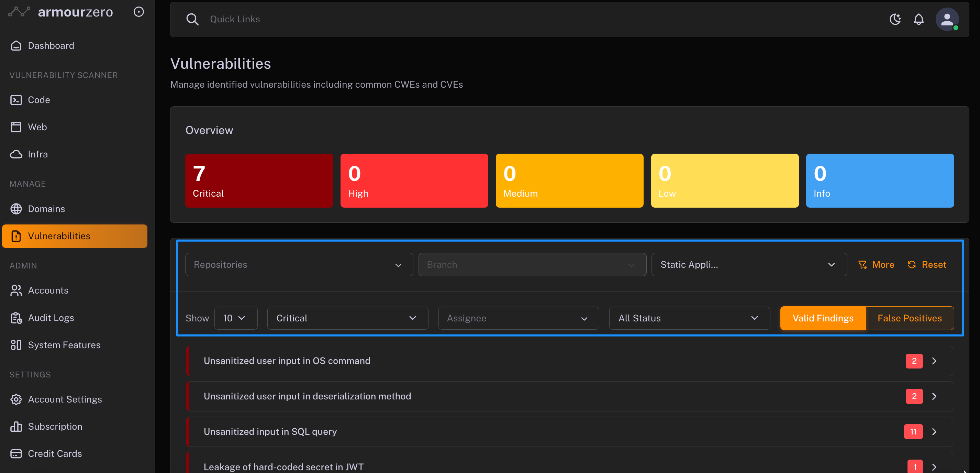Toggle dark mode moon icon
This screenshot has width=980, height=473.
[x=895, y=19]
